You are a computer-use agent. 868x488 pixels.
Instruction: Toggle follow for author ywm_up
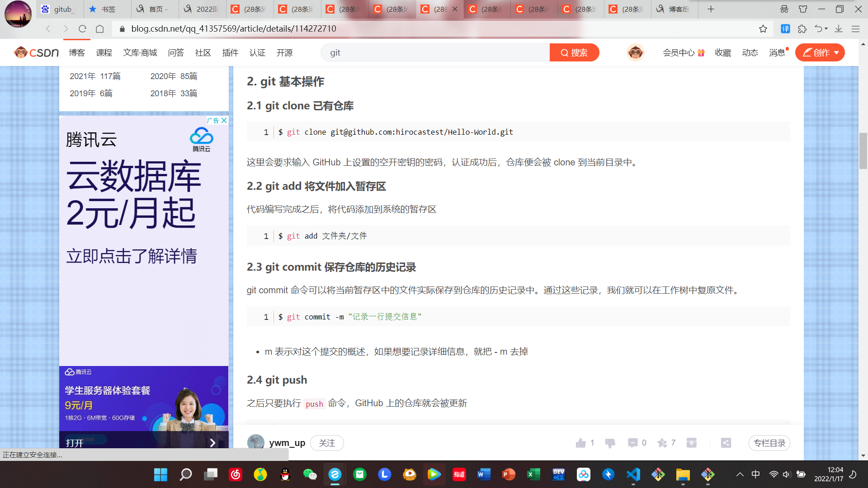(327, 443)
